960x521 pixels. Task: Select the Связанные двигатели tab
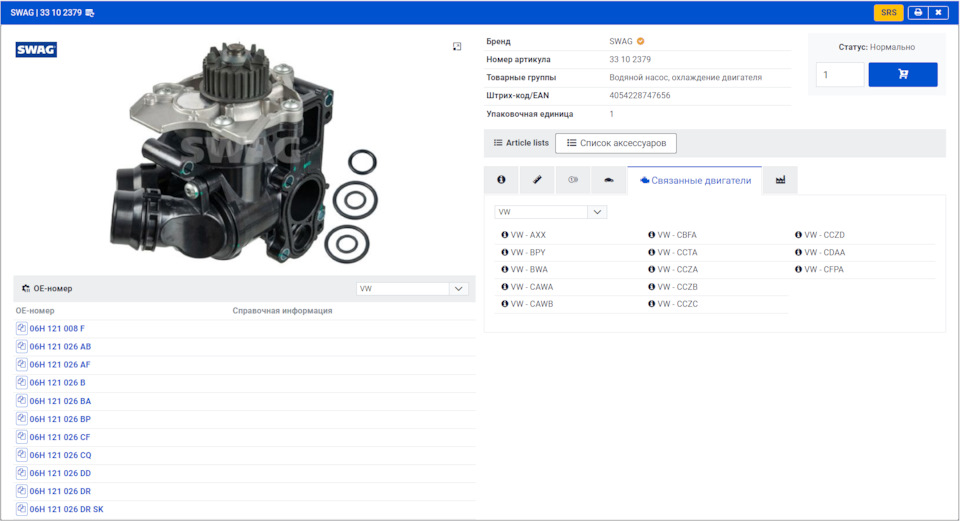(694, 180)
